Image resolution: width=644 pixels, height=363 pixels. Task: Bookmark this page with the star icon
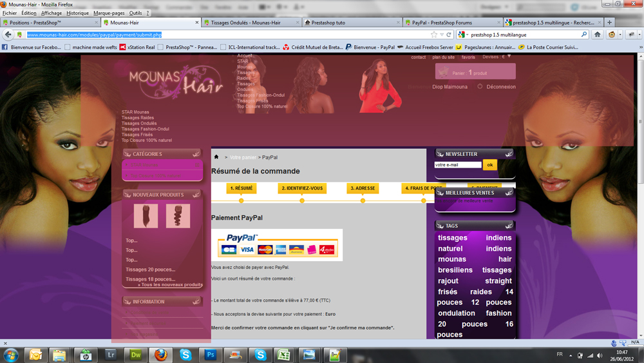tap(433, 35)
